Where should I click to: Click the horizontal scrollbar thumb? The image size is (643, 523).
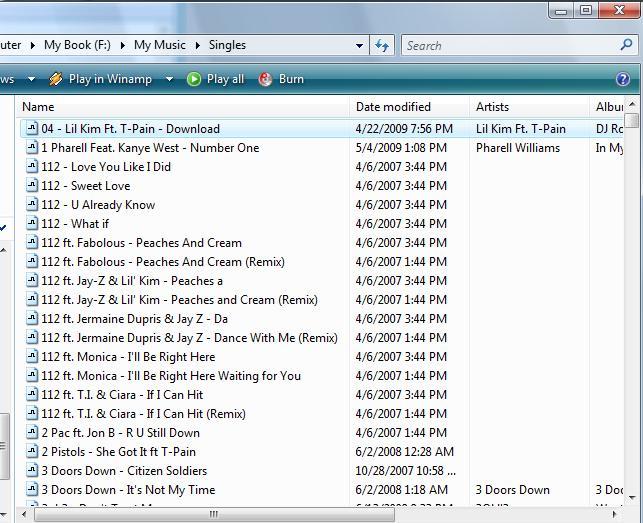tap(214, 514)
